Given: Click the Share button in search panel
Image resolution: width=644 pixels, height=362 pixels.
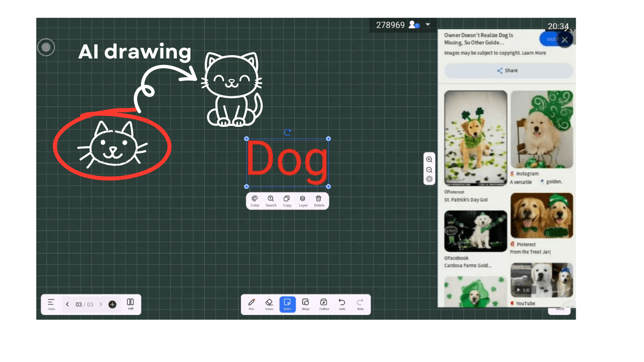Looking at the screenshot, I should [x=508, y=71].
